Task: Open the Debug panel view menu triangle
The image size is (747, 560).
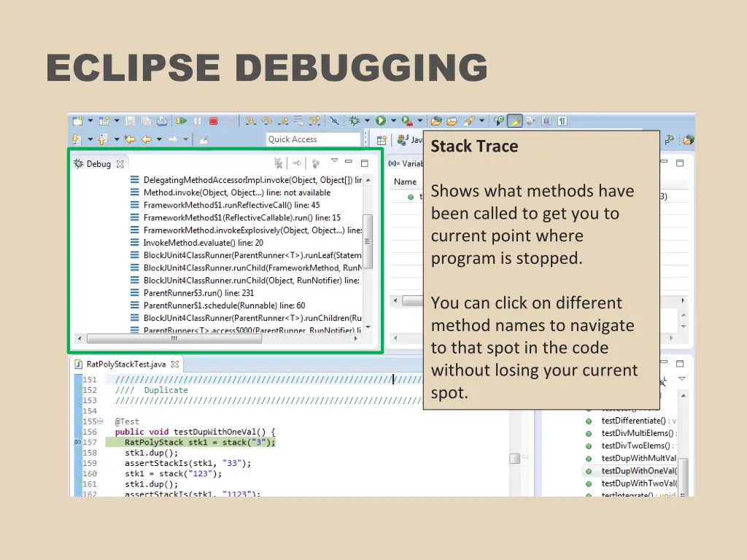Action: click(335, 160)
